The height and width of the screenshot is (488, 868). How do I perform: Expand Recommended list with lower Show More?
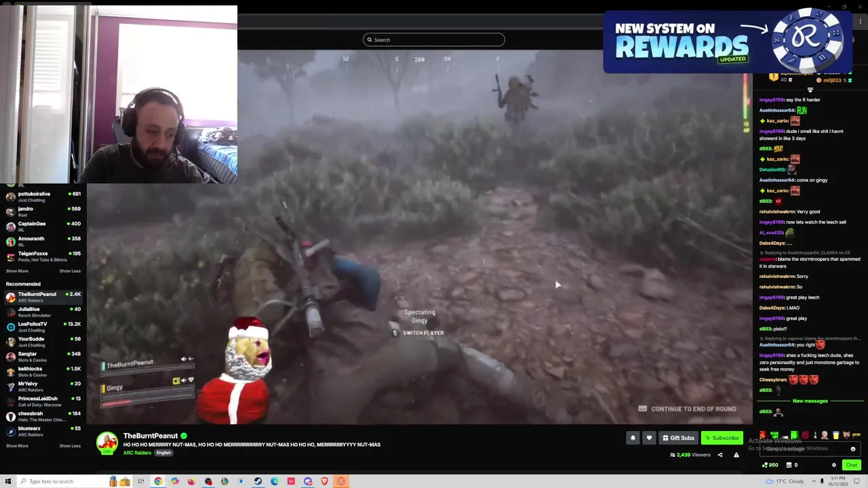click(x=17, y=446)
